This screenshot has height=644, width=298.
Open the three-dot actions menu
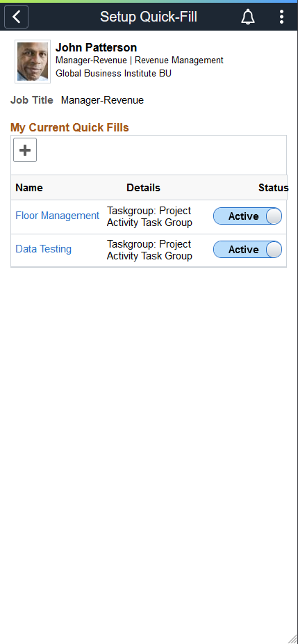(x=281, y=17)
